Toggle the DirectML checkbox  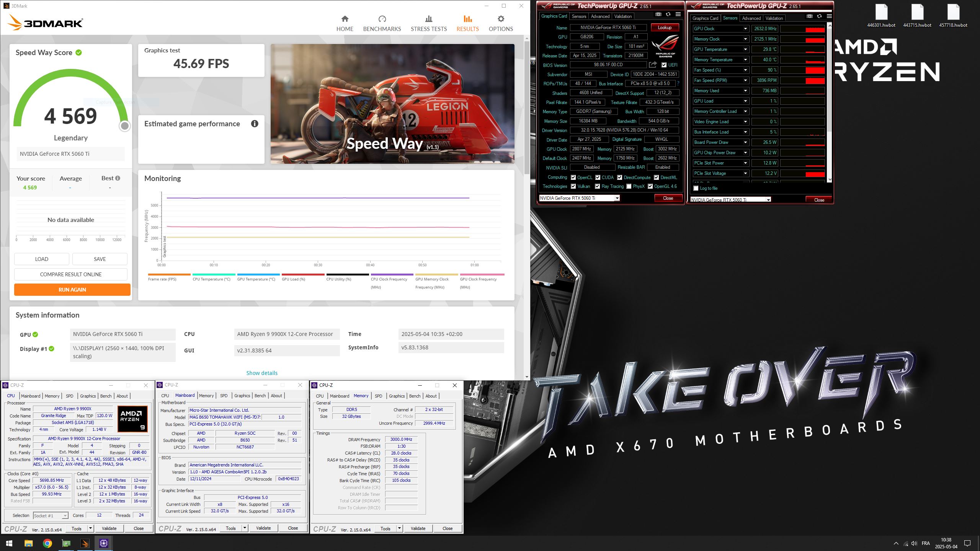(x=656, y=178)
